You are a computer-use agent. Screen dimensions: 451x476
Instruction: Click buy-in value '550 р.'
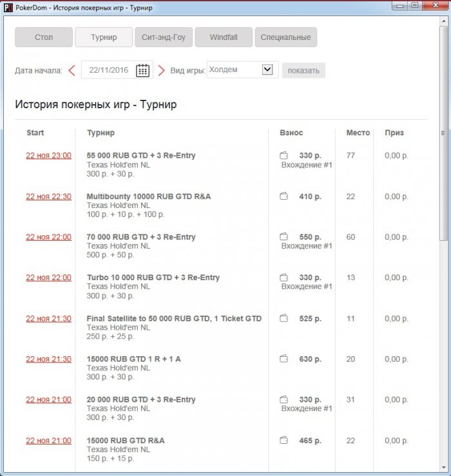310,237
